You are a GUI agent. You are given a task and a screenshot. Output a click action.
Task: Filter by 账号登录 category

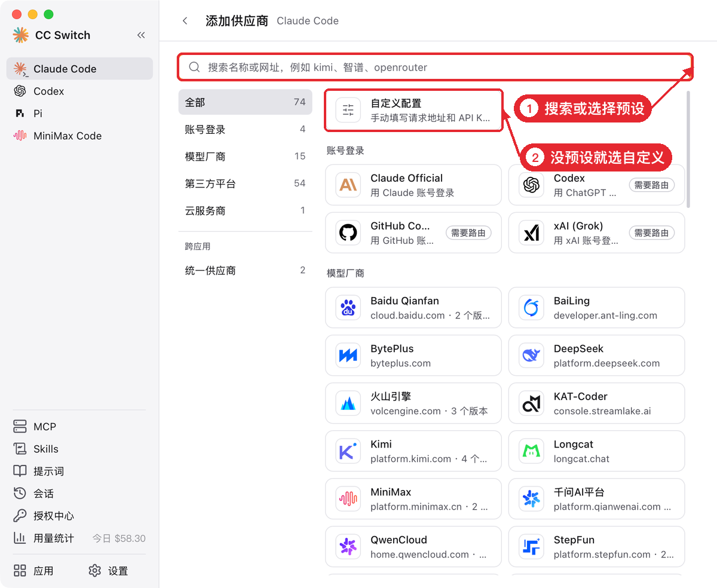point(245,129)
